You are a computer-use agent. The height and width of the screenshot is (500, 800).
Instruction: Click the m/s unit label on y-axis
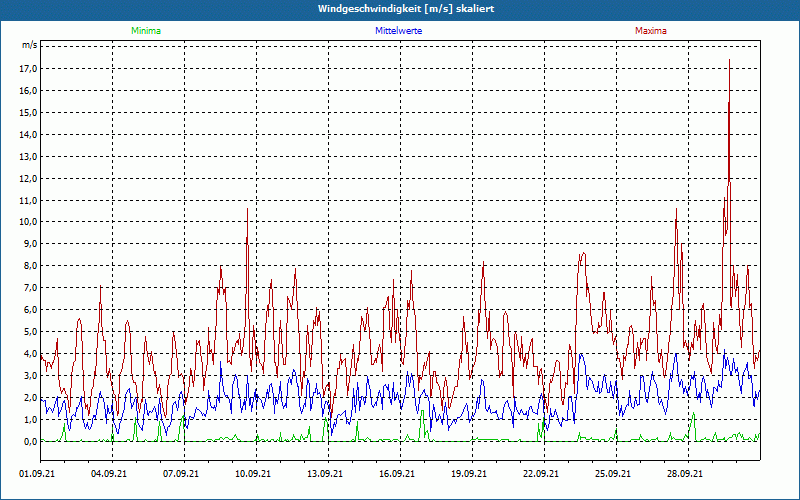[30, 45]
